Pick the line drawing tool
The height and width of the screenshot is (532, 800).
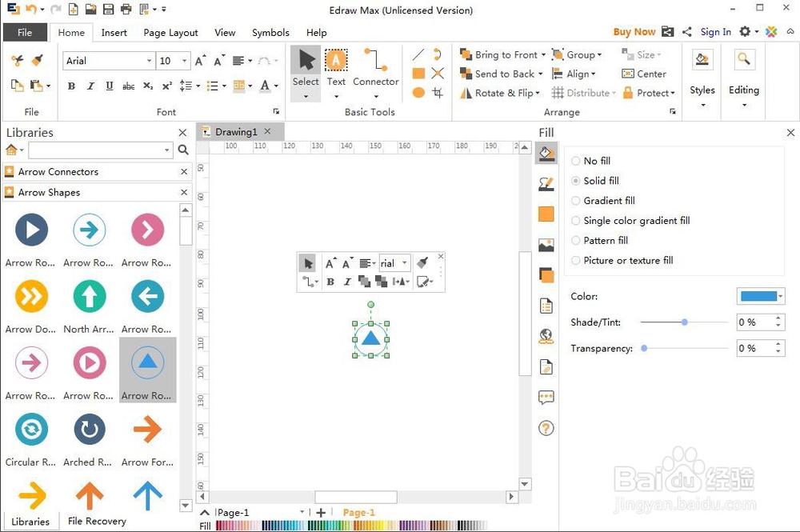418,54
